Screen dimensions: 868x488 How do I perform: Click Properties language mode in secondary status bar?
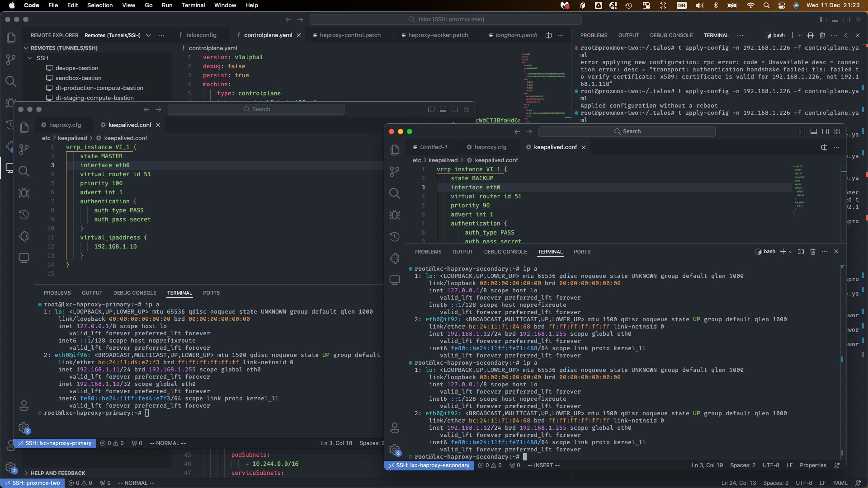tap(812, 465)
